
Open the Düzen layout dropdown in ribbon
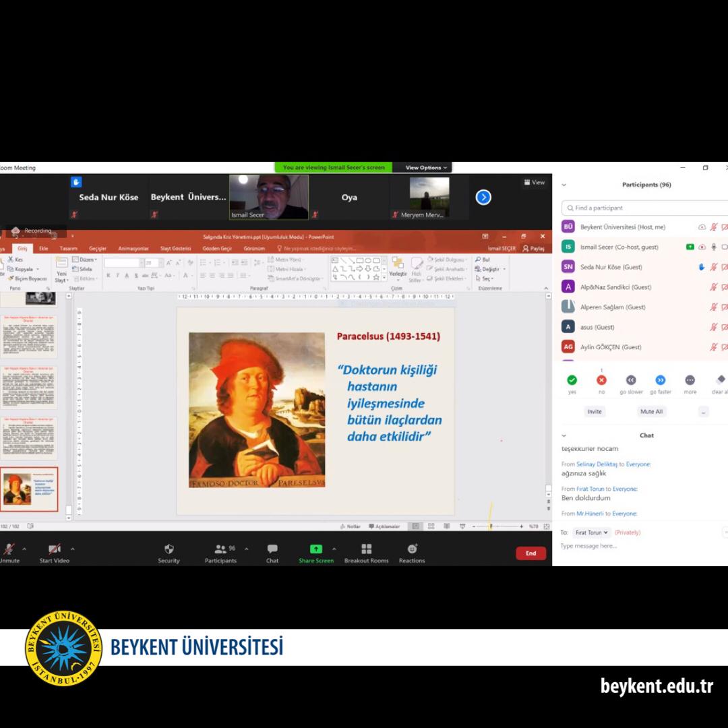tap(84, 260)
